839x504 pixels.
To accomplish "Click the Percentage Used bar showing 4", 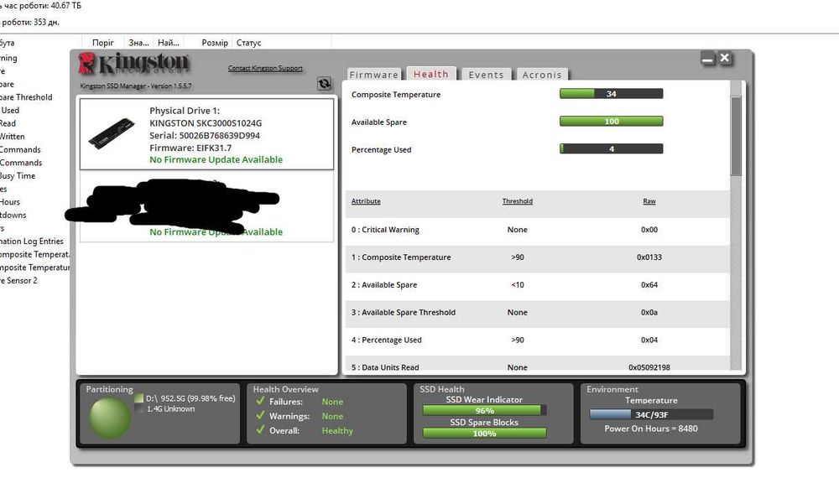I will (611, 148).
